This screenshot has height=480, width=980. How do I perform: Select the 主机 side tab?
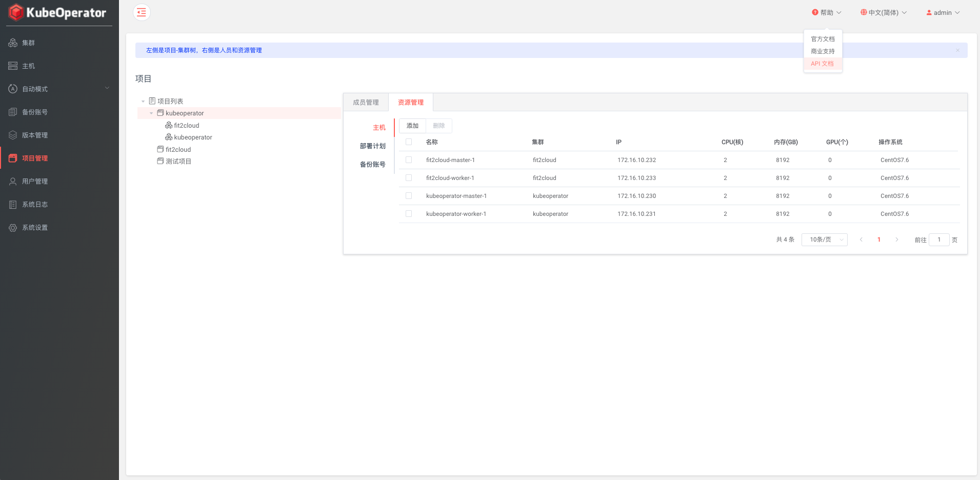[379, 128]
